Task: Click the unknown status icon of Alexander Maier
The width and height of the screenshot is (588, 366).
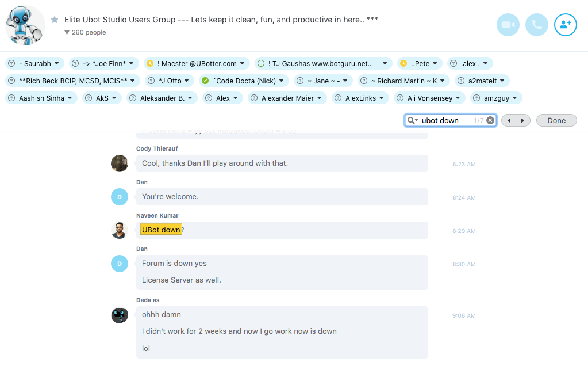Action: [254, 98]
